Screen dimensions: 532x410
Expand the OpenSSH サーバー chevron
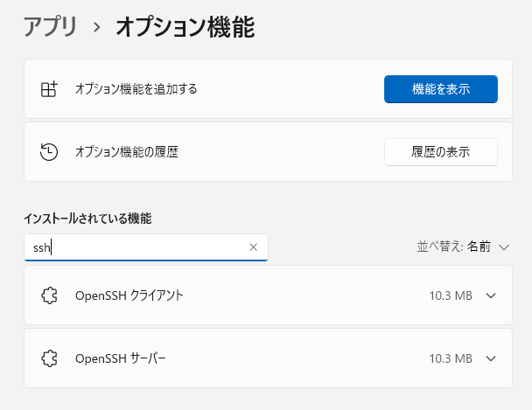click(491, 358)
